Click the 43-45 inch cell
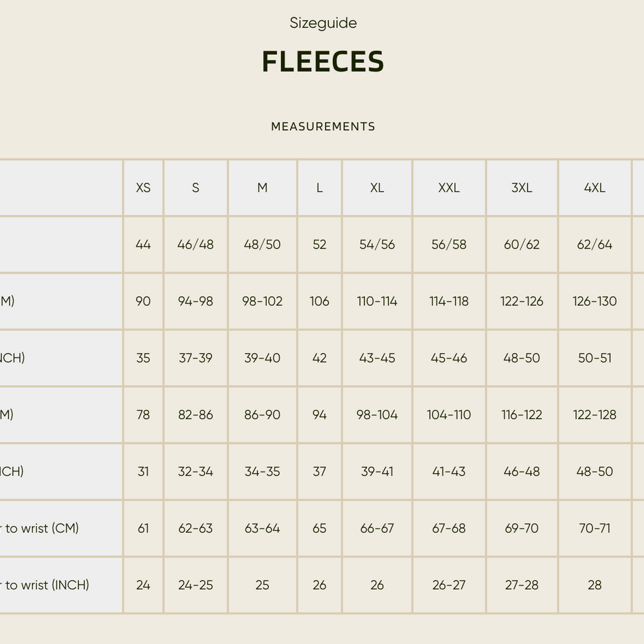The width and height of the screenshot is (644, 644). point(377,358)
